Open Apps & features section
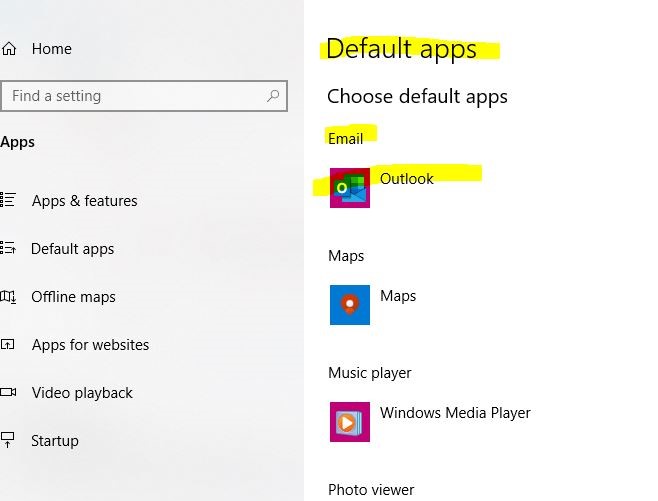Screen dimensions: 658x501 (84, 201)
